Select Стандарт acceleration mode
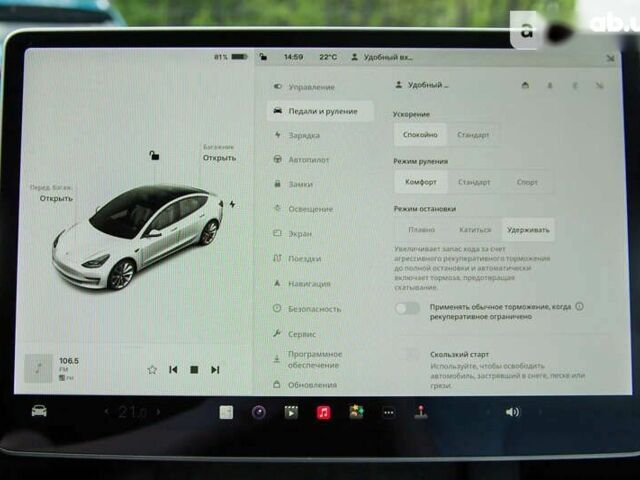This screenshot has width=640, height=480. (x=473, y=134)
